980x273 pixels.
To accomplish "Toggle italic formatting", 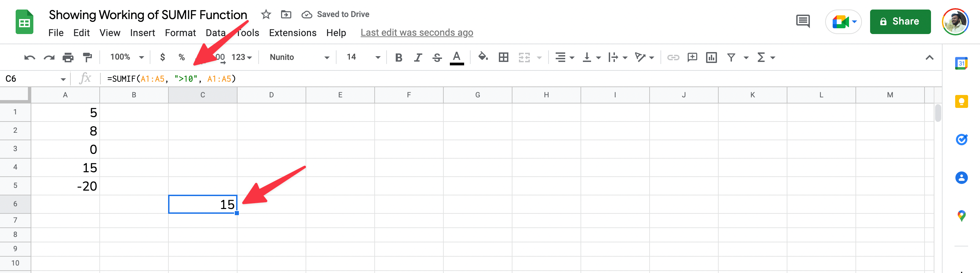I will (418, 57).
